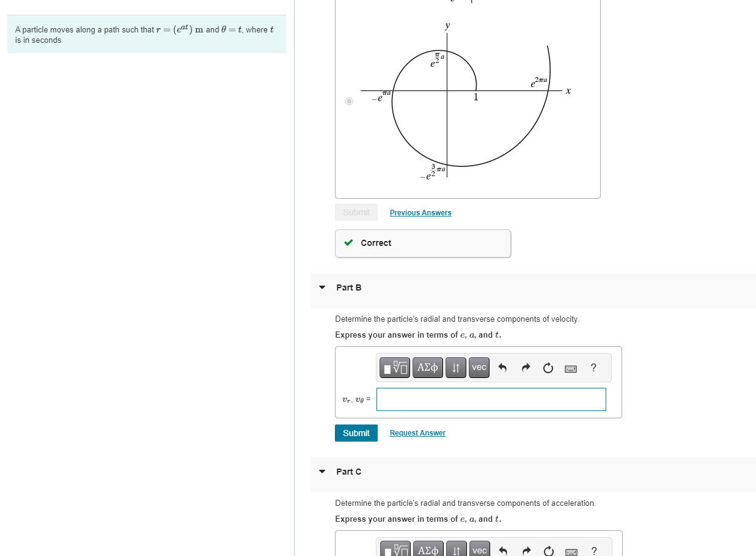Open Greek symbols menu in Part C
The height and width of the screenshot is (556, 756).
click(428, 550)
